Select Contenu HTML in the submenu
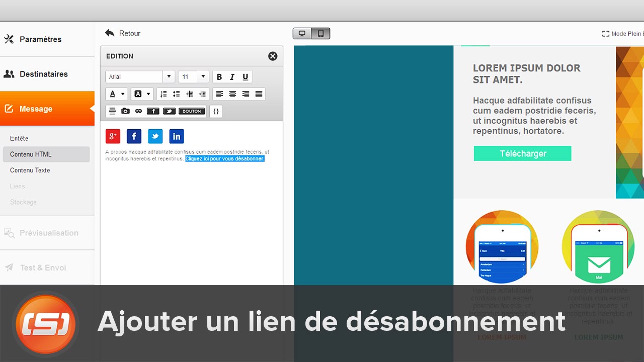Image resolution: width=644 pixels, height=362 pixels. point(46,154)
